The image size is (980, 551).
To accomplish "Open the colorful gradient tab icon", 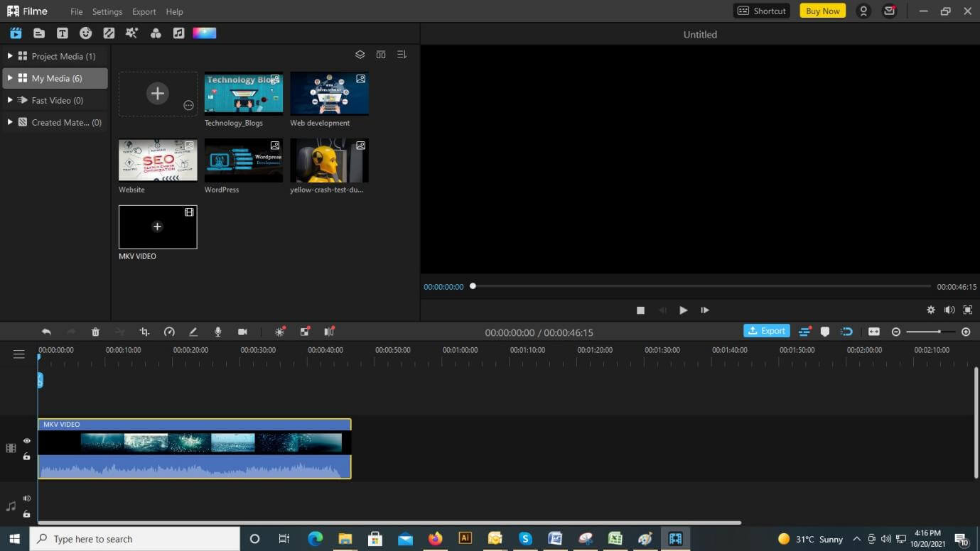I will 204,33.
